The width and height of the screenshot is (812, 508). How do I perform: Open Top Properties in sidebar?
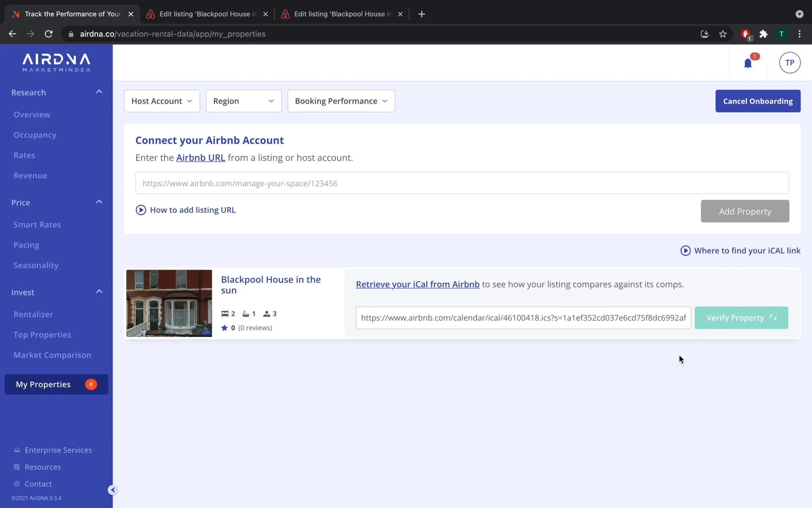point(42,335)
